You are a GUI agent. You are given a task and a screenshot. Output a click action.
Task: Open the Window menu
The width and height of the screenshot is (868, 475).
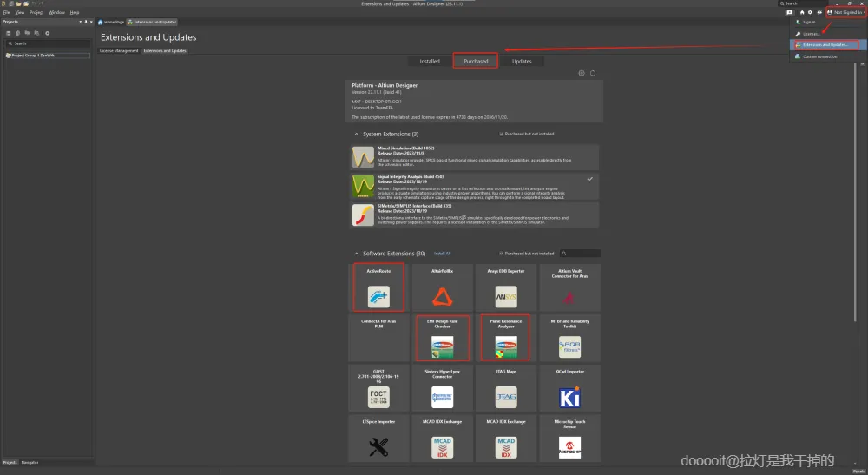56,12
